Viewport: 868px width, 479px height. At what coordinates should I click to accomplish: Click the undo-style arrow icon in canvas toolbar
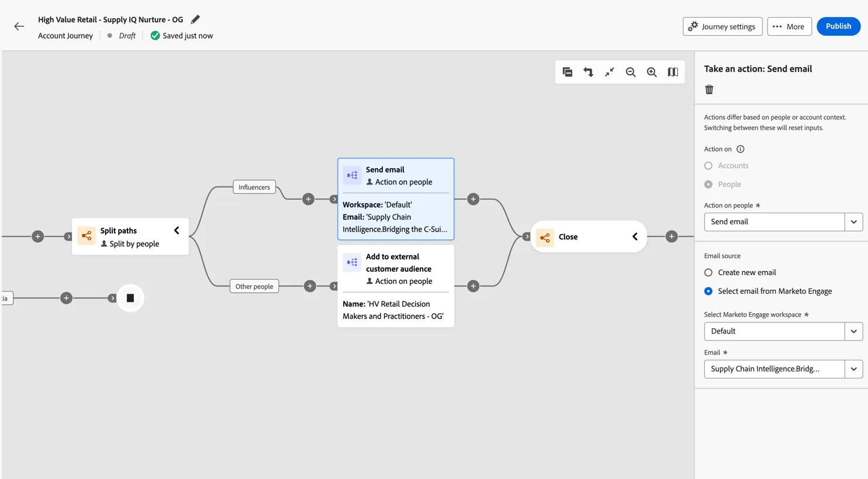click(x=589, y=72)
